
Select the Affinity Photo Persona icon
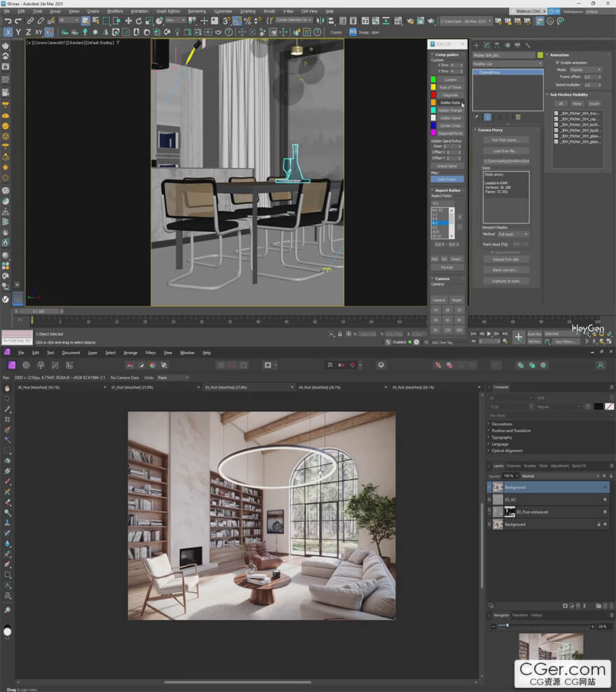pos(12,365)
